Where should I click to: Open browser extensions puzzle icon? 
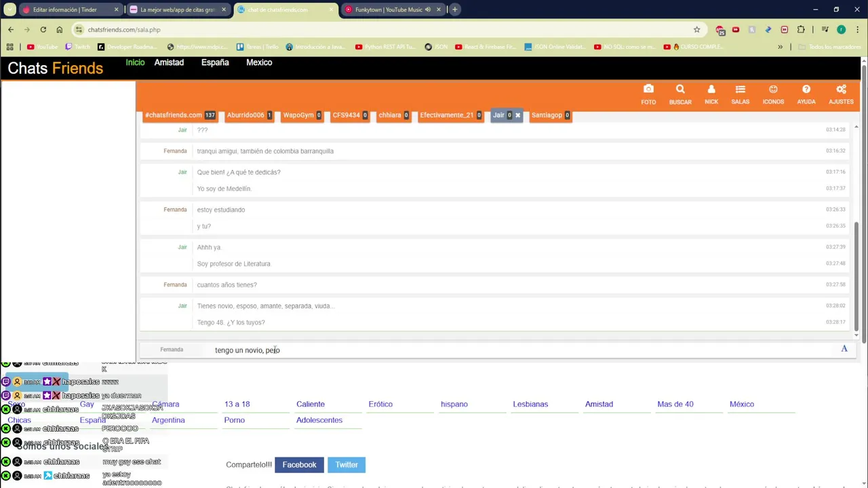click(801, 30)
